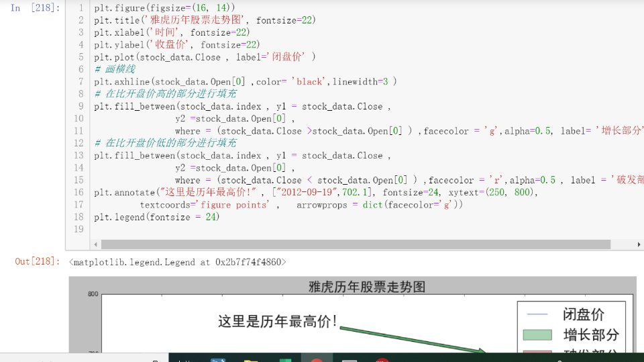Click the blue '闭盘价' legend line sample
Screen dimensions: 644x362
pyautogui.click(x=537, y=314)
